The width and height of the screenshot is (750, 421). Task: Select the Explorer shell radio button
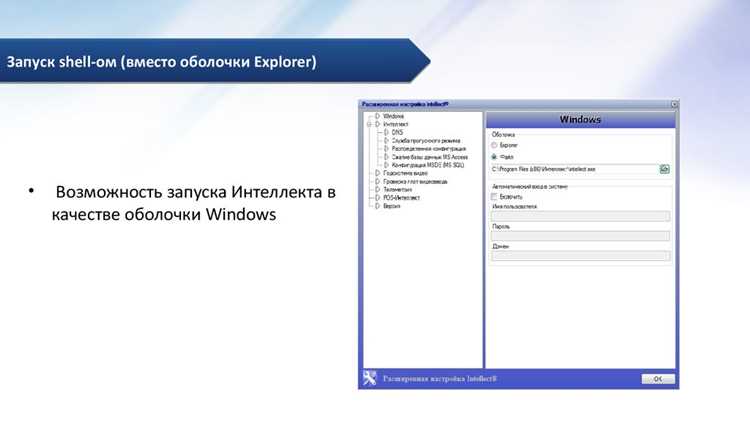click(x=494, y=145)
